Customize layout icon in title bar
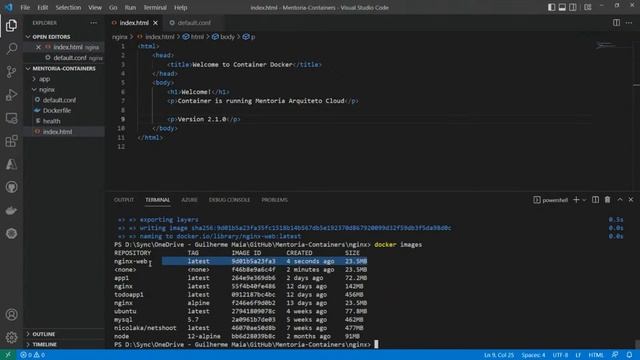The width and height of the screenshot is (640, 360). click(588, 7)
